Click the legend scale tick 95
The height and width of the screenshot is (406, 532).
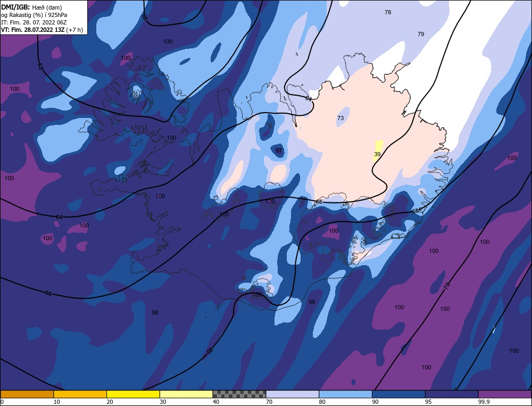428,402
